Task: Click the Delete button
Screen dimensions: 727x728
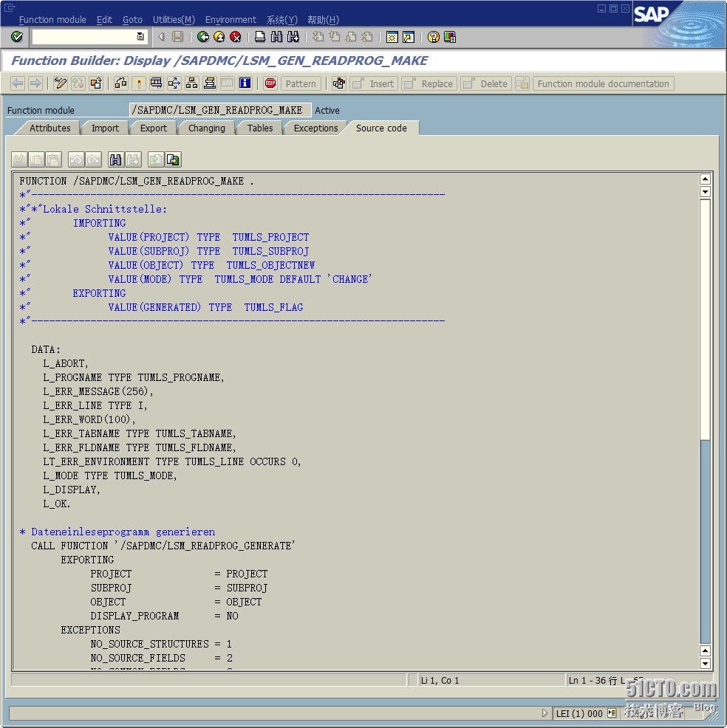Action: (486, 83)
